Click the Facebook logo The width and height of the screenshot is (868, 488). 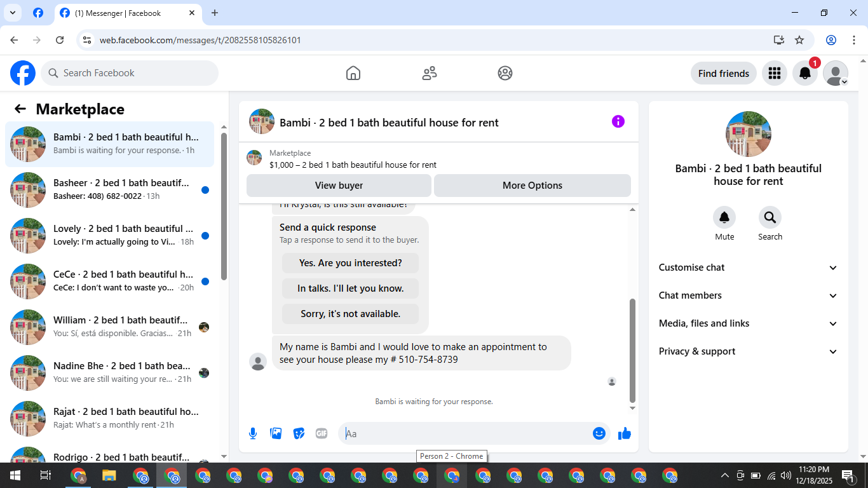click(x=23, y=73)
